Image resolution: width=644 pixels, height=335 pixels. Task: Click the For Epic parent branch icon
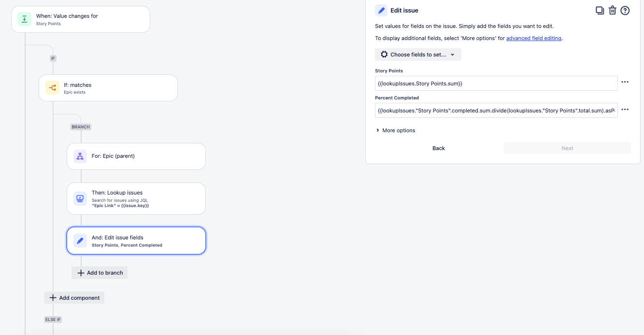click(80, 156)
